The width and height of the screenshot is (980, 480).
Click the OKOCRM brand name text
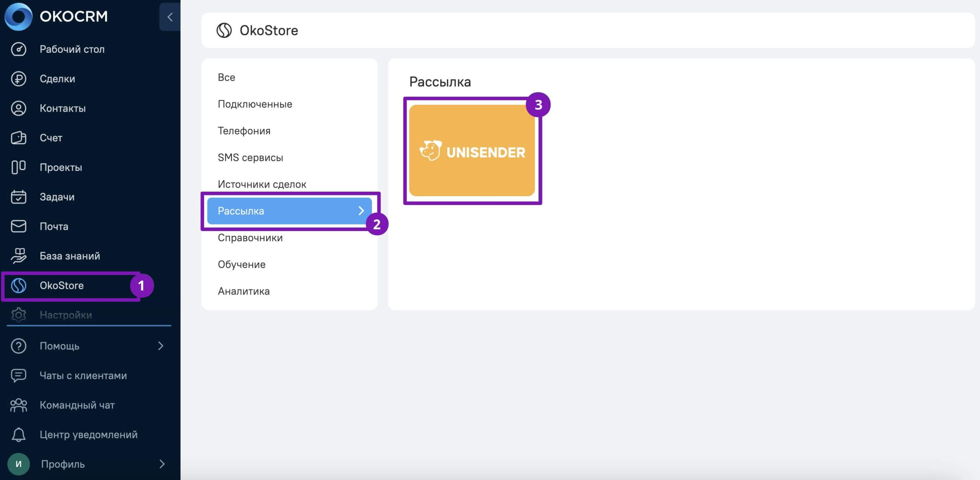[73, 16]
